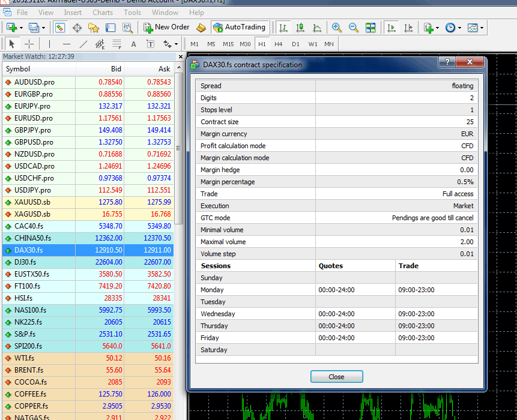The width and height of the screenshot is (517, 420).
Task: Select the EURUSD.pro row in Market Watch
Action: 88,118
